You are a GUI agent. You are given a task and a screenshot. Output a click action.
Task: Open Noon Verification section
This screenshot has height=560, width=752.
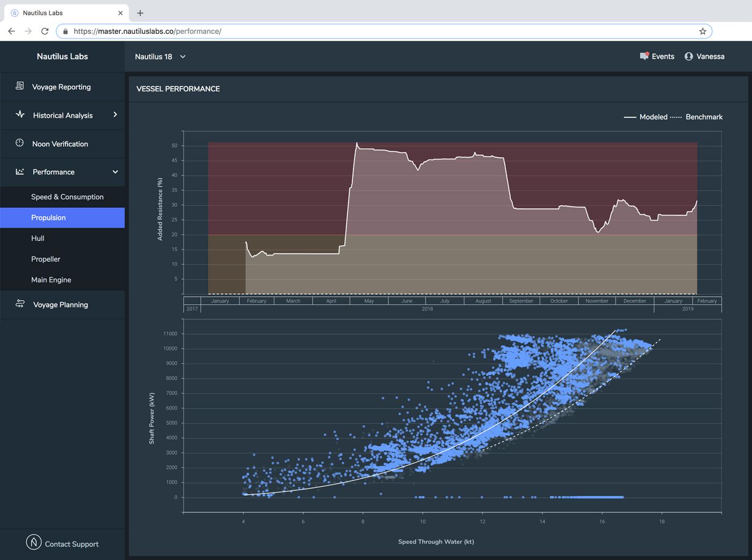[x=62, y=143]
